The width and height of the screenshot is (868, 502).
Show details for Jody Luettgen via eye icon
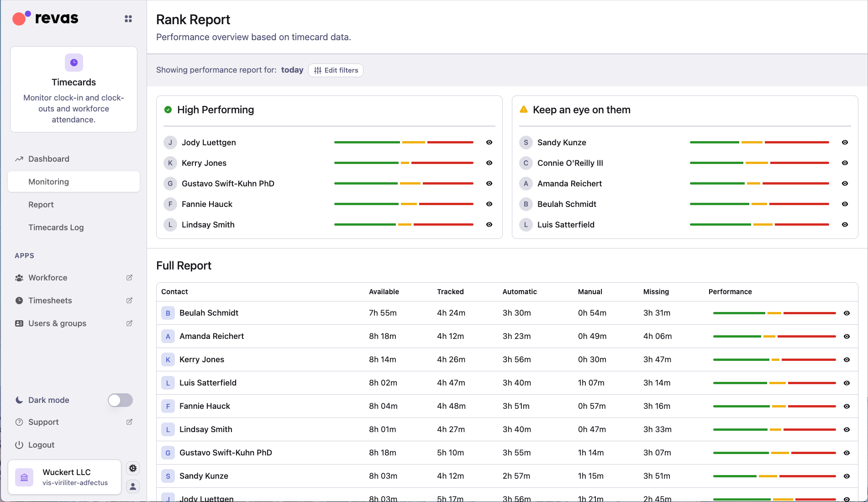click(x=489, y=142)
